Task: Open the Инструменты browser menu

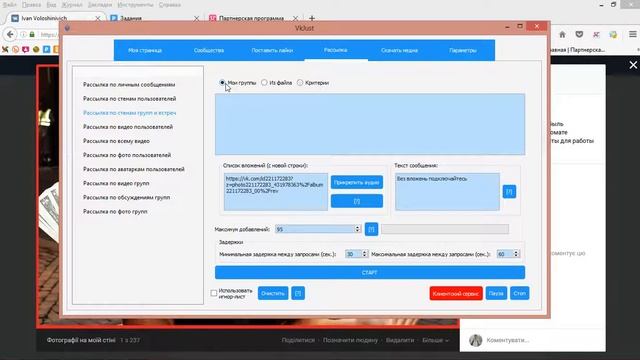Action: pyautogui.click(x=136, y=5)
